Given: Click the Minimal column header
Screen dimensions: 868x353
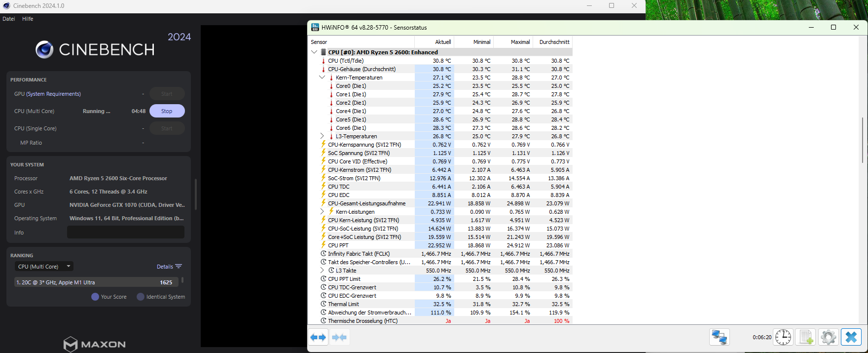Looking at the screenshot, I should (x=473, y=42).
